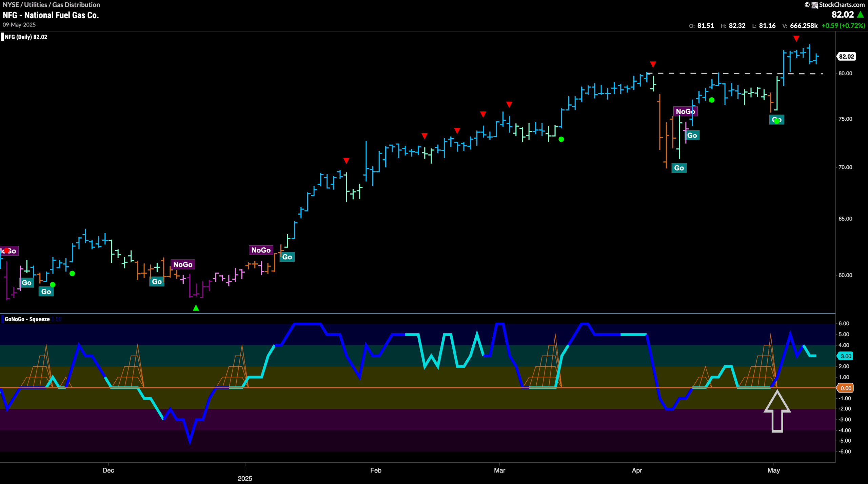
Task: Click the NoGo label in mid-December
Action: point(183,264)
